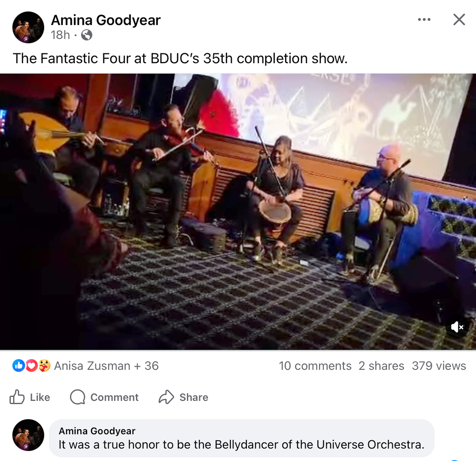The image size is (476, 461).
Task: Click the globe public audience icon
Action: pos(87,35)
